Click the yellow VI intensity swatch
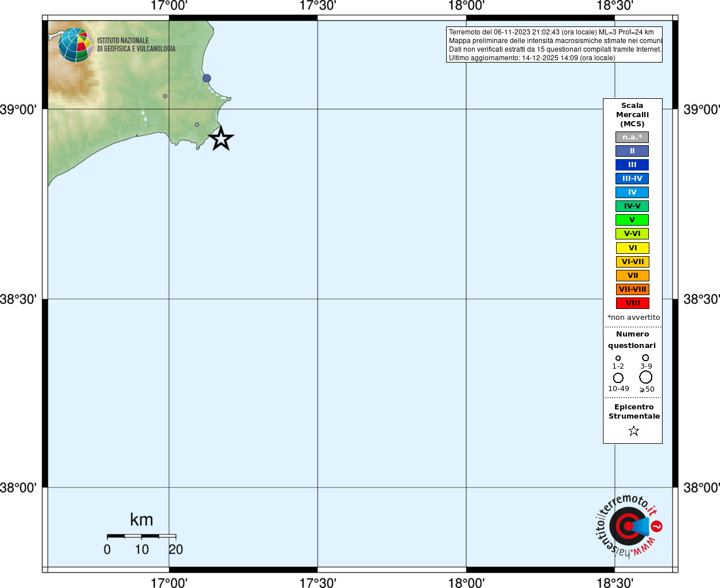This screenshot has width=720, height=588. point(633,248)
